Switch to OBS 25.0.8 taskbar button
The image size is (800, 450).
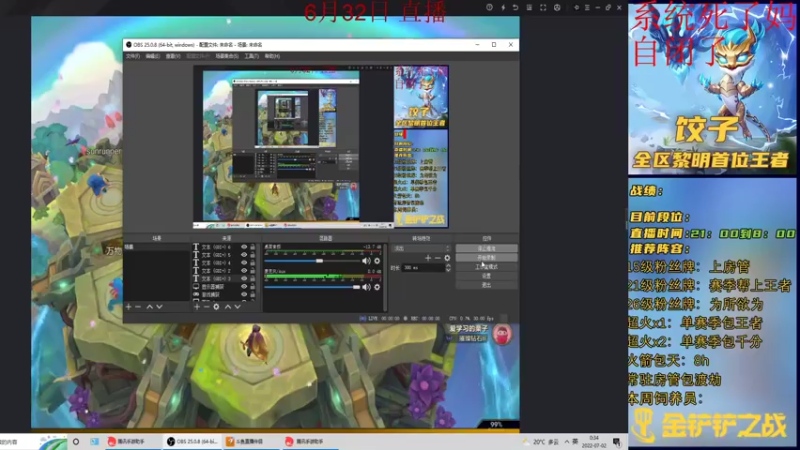[x=193, y=442]
